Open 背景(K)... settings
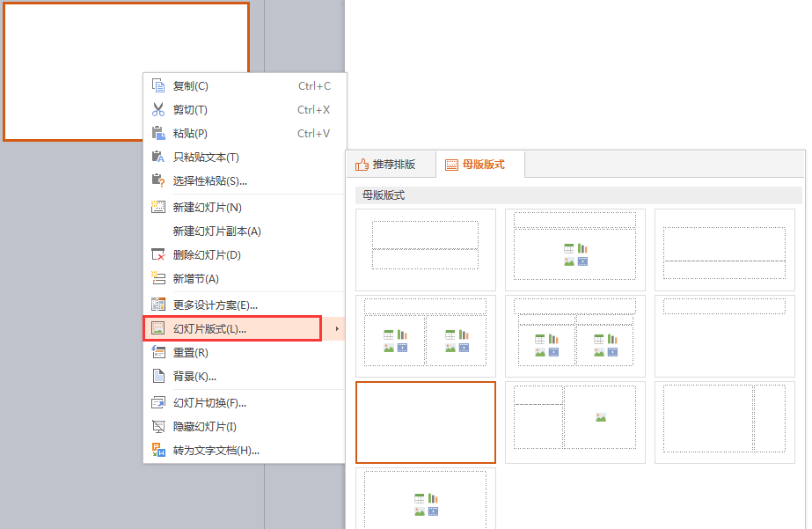Screen dimensions: 812x529 point(244,376)
